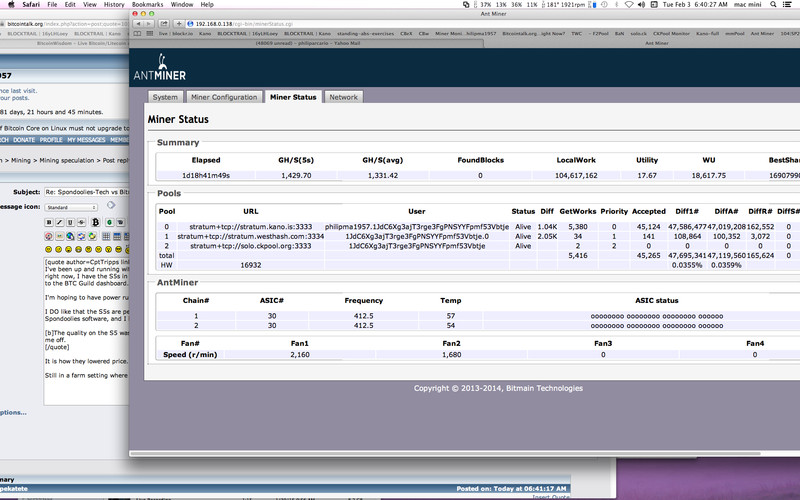800x500 pixels.
Task: Click Fan2 speed value 1,680
Action: pyautogui.click(x=452, y=355)
